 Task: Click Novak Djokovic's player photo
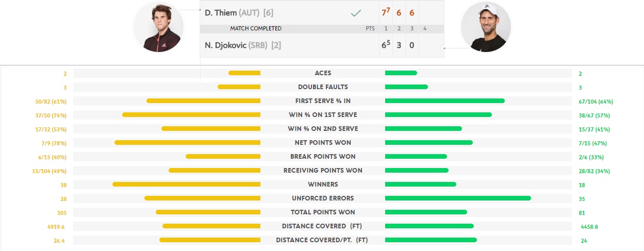coord(485,27)
